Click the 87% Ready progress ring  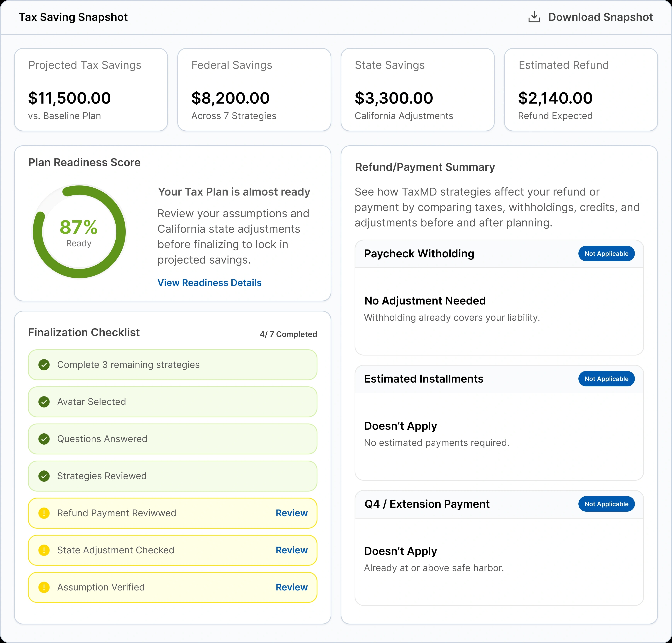point(79,232)
